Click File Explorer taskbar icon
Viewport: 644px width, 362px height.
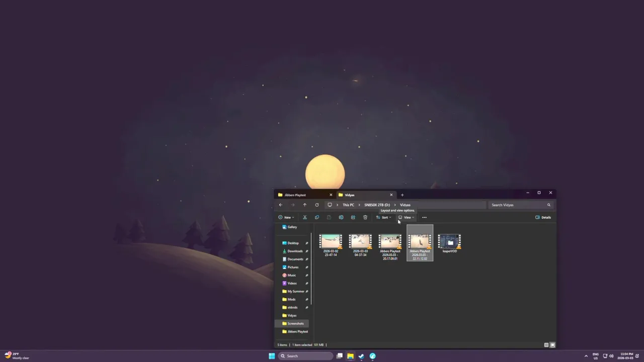click(350, 356)
